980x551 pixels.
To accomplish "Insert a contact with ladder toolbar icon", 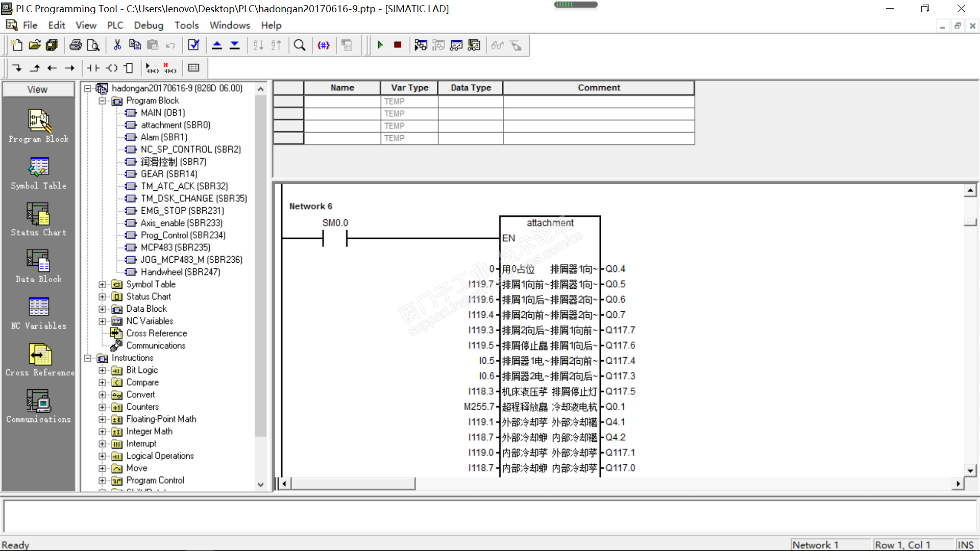I will click(x=93, y=68).
